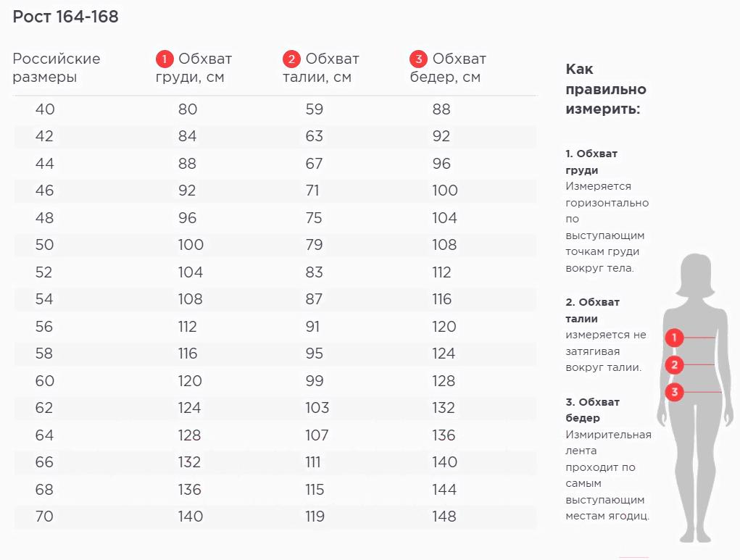Click the red number 1 badge in table header
This screenshot has height=560, width=740.
pyautogui.click(x=165, y=59)
